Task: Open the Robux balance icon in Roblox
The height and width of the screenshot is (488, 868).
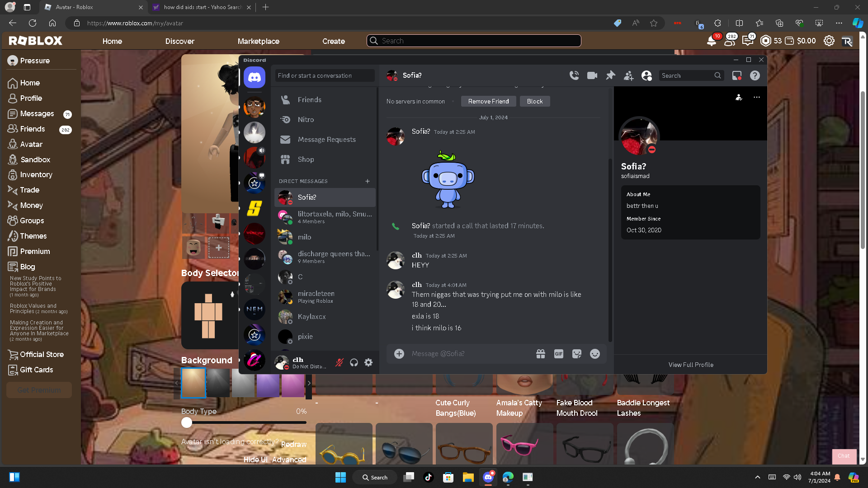Action: (766, 41)
